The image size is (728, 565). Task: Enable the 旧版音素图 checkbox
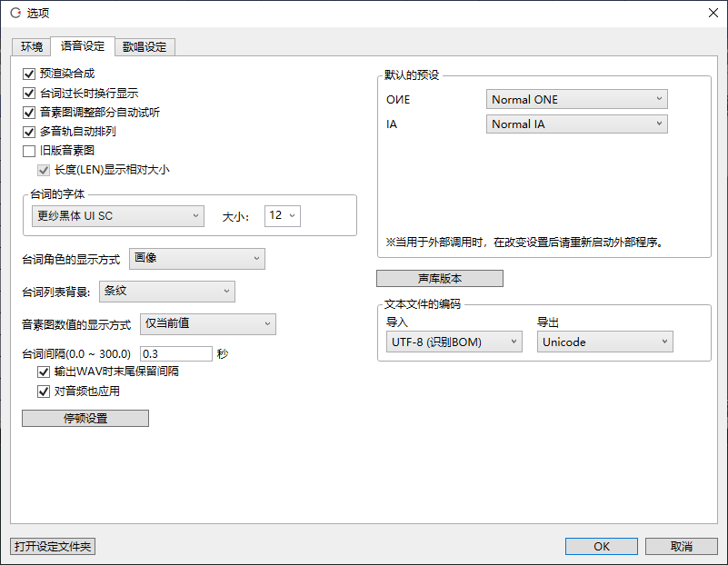point(29,151)
